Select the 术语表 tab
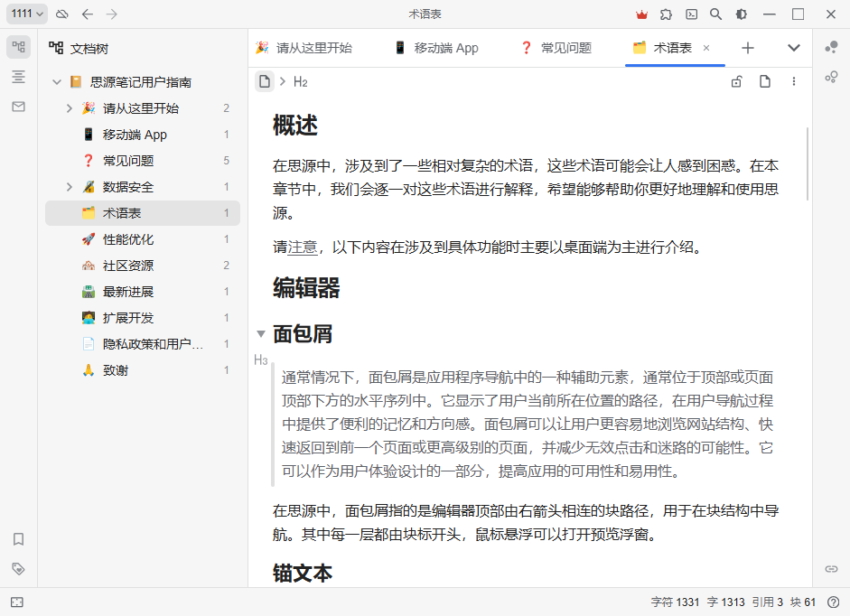Screen dimensions: 850x616 pos(672,48)
